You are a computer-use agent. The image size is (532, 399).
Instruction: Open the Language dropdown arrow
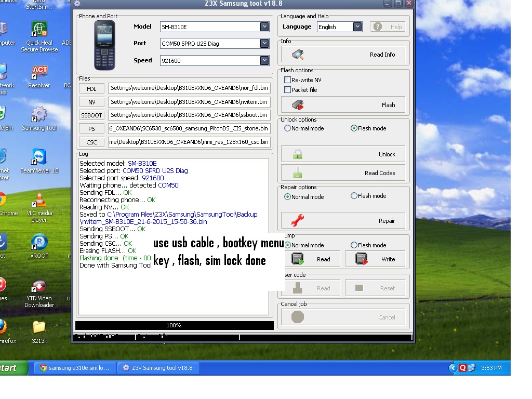(357, 26)
